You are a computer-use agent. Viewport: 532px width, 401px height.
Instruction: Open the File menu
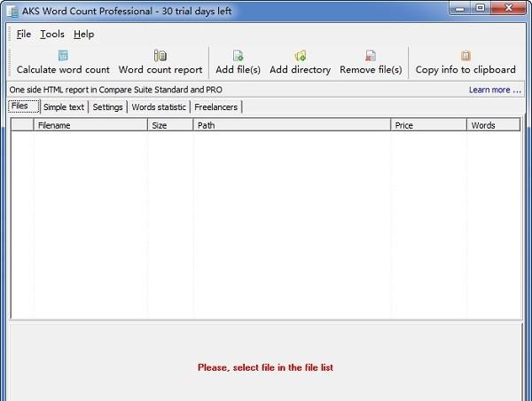click(x=24, y=34)
